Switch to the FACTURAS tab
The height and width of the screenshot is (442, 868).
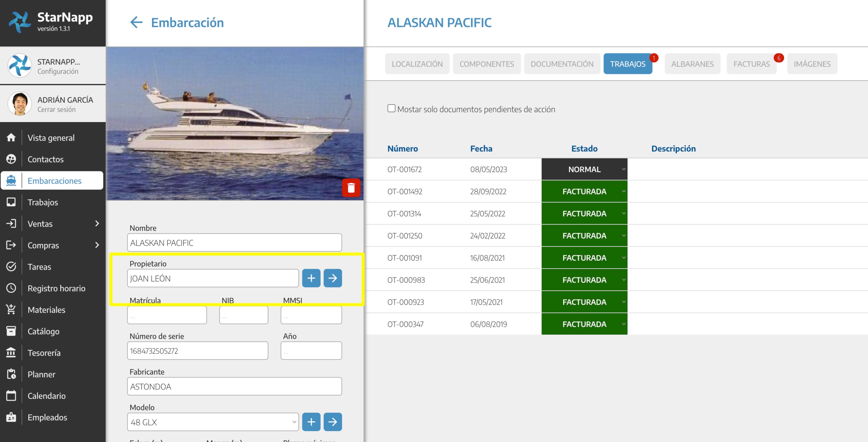751,64
